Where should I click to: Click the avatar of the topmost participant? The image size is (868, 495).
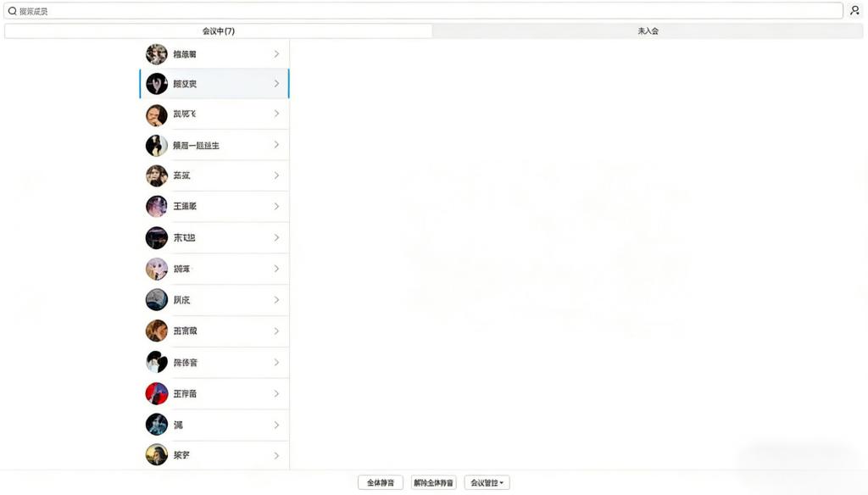(x=157, y=54)
